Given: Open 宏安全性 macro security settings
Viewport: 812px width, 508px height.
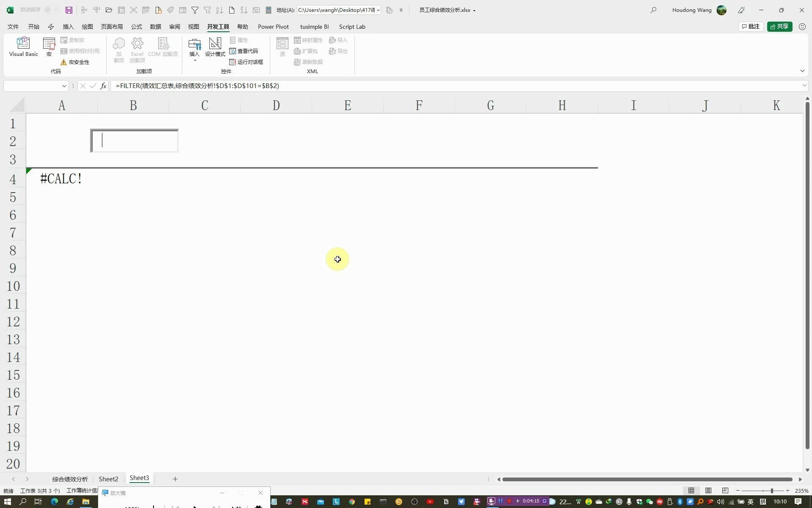Looking at the screenshot, I should 75,62.
